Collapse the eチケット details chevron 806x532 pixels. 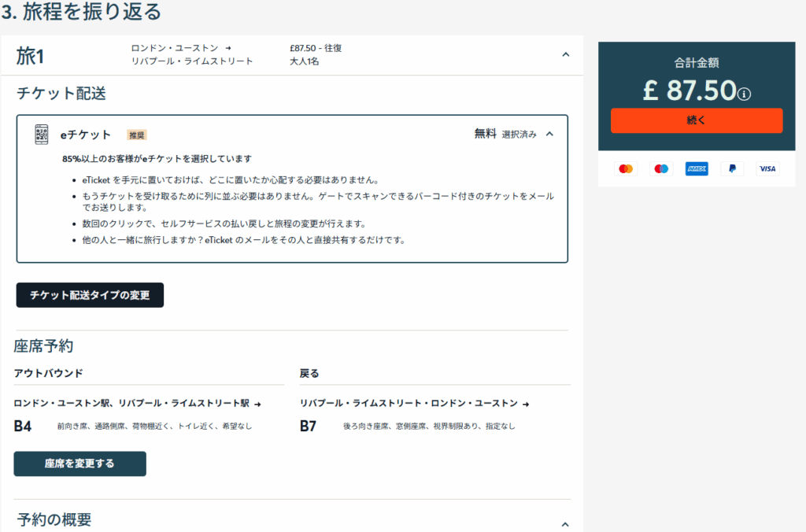(549, 134)
